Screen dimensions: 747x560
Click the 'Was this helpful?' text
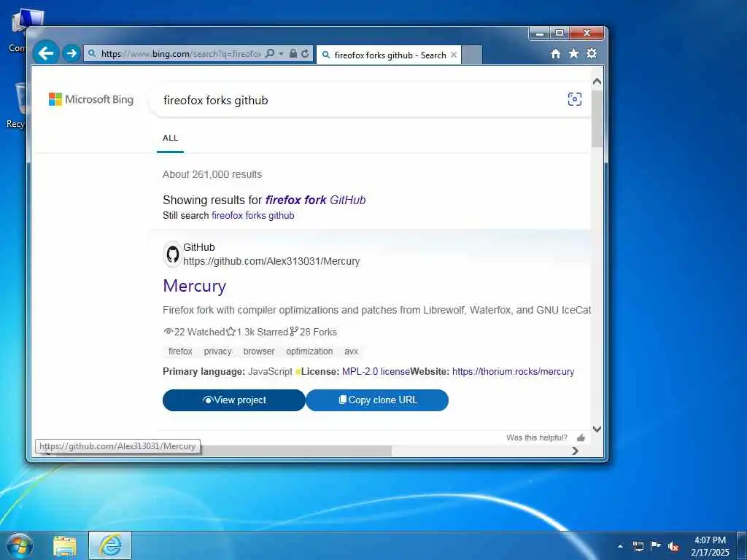(x=537, y=437)
